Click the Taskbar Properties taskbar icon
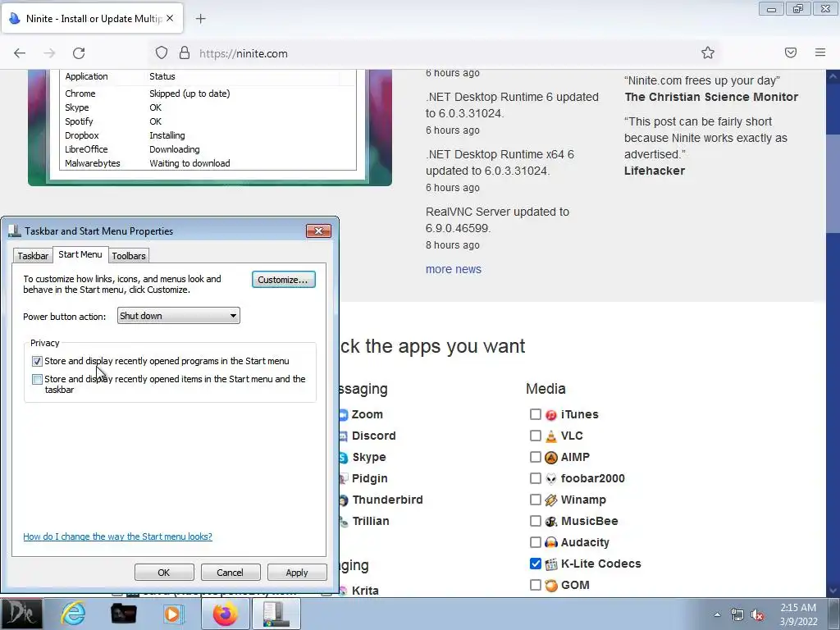840x630 pixels. point(276,614)
